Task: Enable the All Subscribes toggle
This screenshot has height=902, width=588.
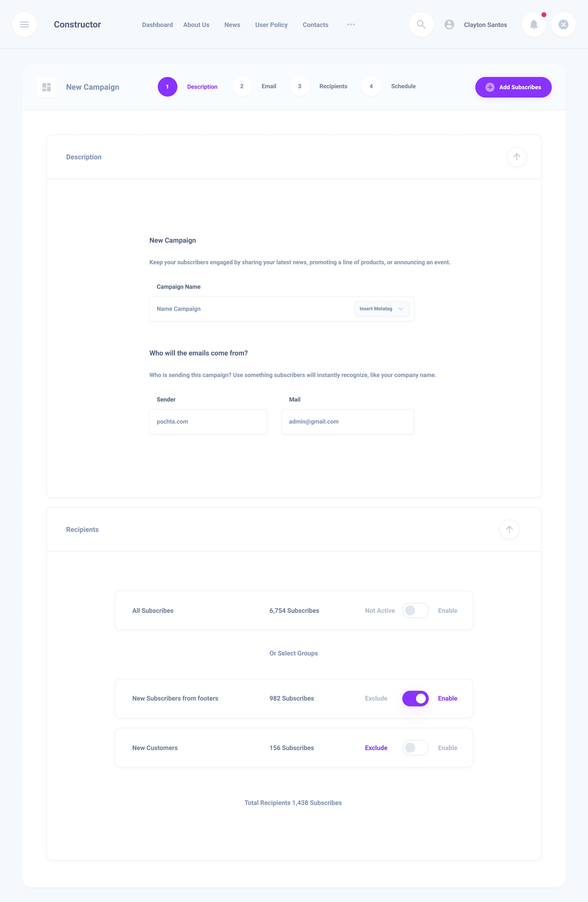Action: click(x=415, y=611)
